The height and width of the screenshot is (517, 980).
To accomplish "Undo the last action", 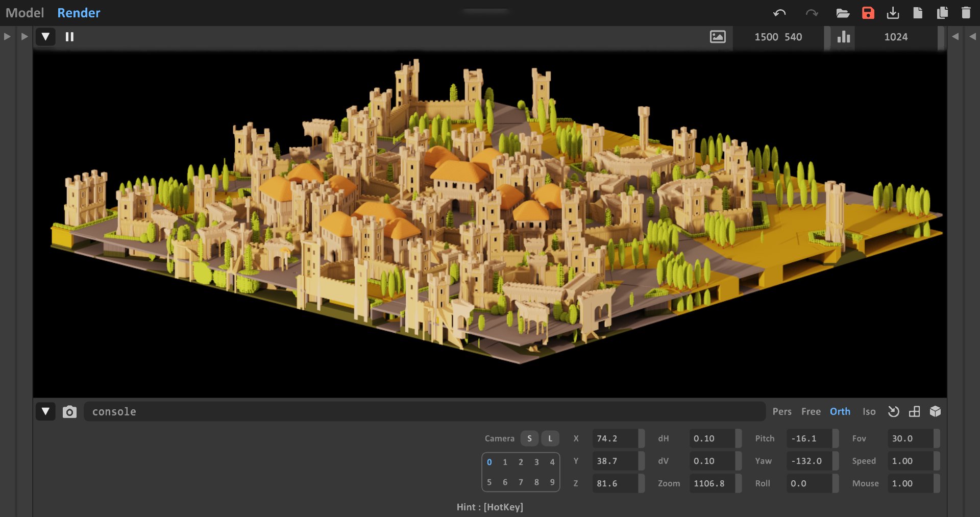I will pyautogui.click(x=780, y=13).
